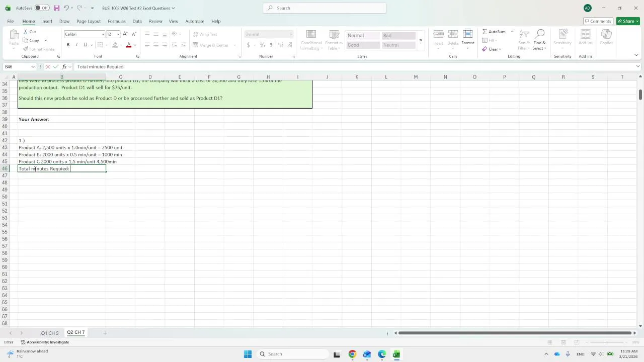Click Accessibility: Investigate in status bar

45,342
